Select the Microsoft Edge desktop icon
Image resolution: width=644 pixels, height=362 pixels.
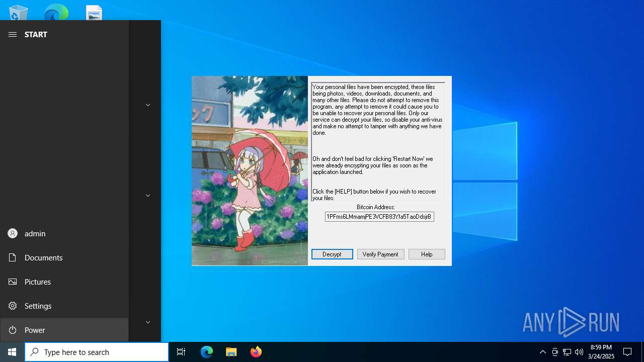tap(56, 13)
